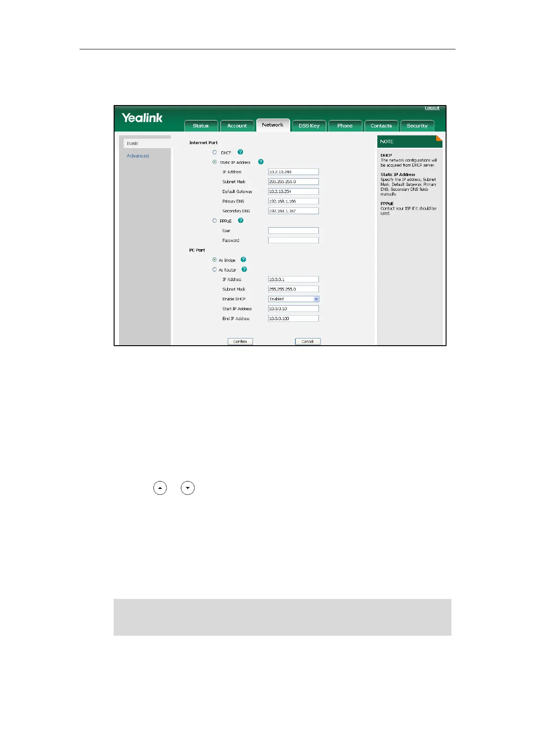This screenshot has width=535, height=756.
Task: Click the Internet Port Subnet Mask field
Action: [293, 182]
